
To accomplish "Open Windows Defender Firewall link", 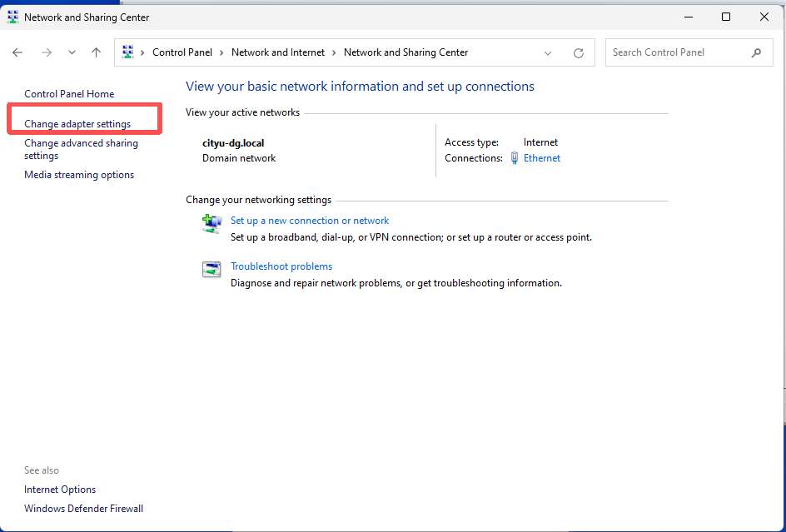I will (x=83, y=509).
